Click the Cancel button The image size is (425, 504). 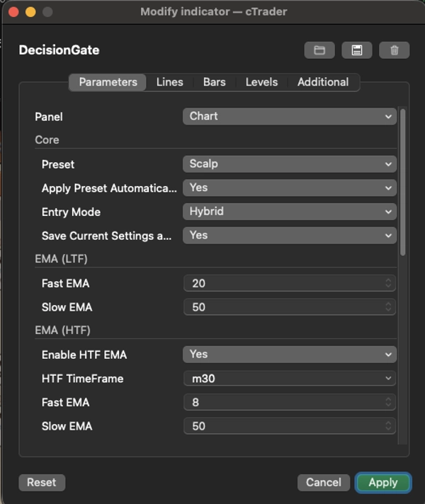[x=324, y=483]
